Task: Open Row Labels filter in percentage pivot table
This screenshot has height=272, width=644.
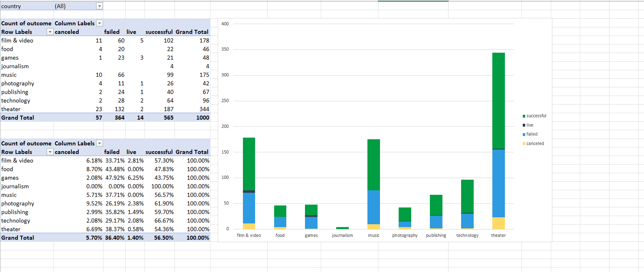Action: point(50,152)
